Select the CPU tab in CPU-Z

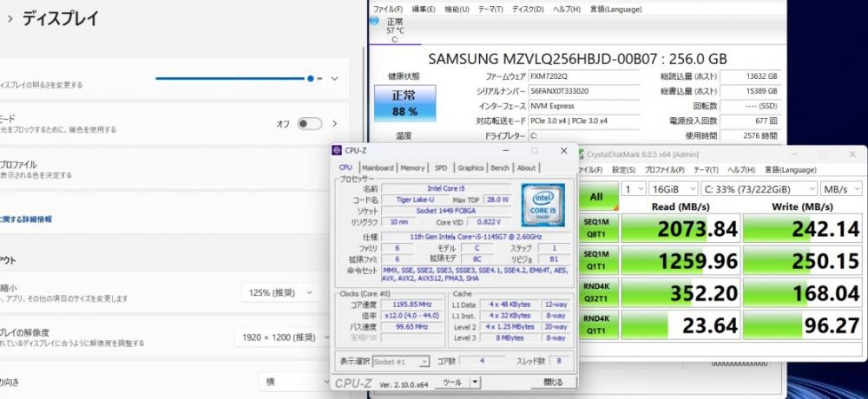pos(346,167)
